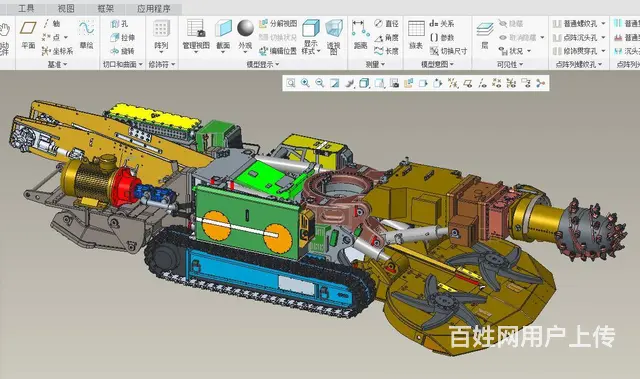Open 管理视图 view manager
Viewport: 640px width, 379px height.
(196, 35)
